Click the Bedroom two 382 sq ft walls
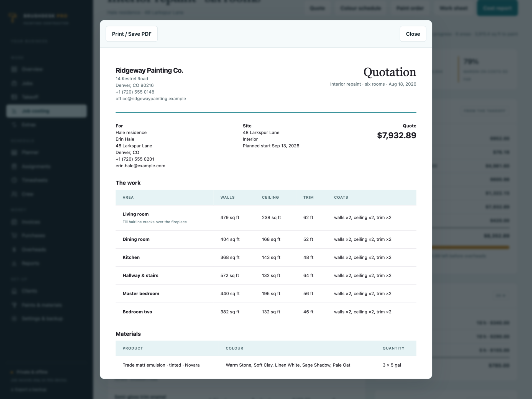Image resolution: width=532 pixels, height=399 pixels. tap(230, 312)
